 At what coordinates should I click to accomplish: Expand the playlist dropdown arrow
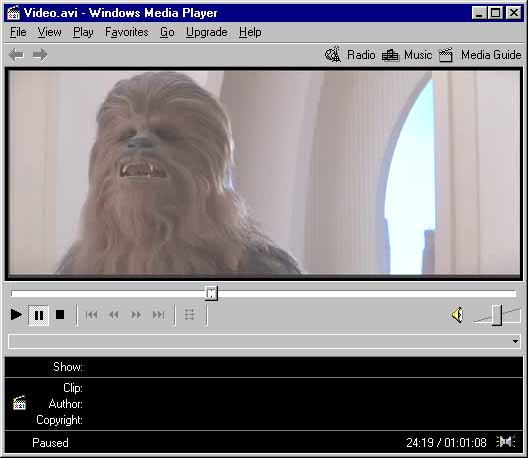click(x=515, y=341)
